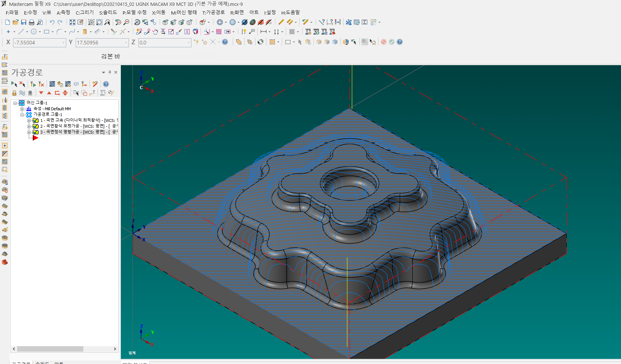Regenerate all dirty operations icon
This screenshot has height=364, width=621.
click(x=41, y=84)
